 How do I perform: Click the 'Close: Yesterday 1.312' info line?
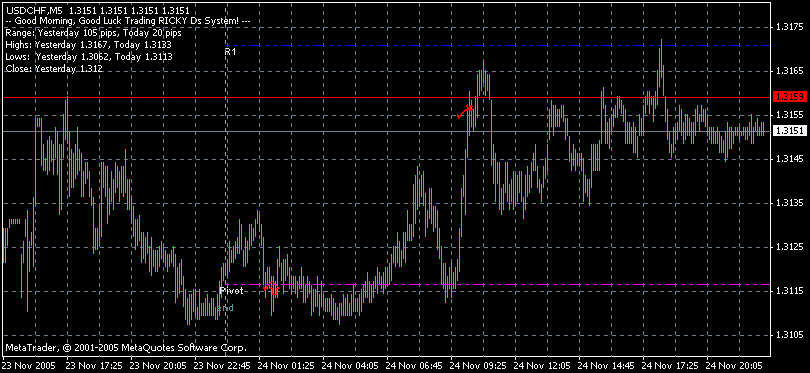pyautogui.click(x=53, y=68)
